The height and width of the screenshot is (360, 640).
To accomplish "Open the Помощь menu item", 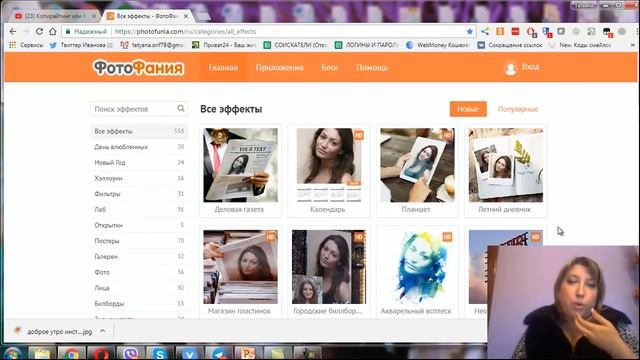I will tap(372, 68).
